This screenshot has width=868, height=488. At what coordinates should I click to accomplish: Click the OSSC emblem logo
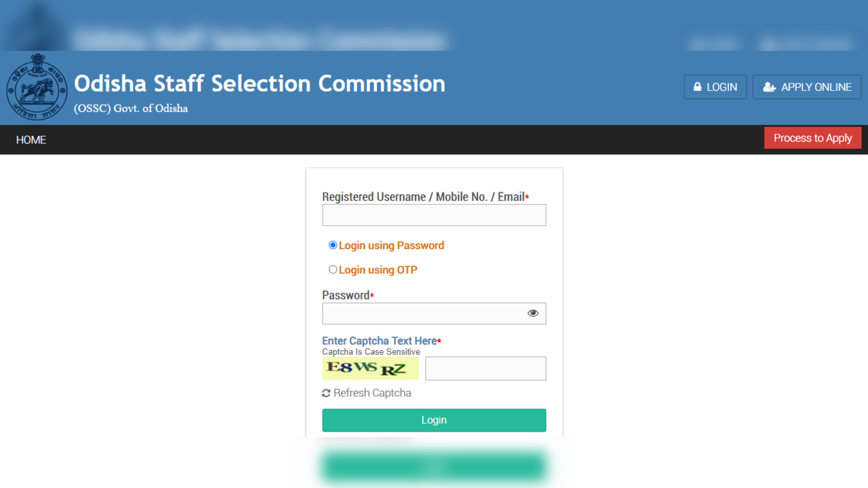[37, 88]
